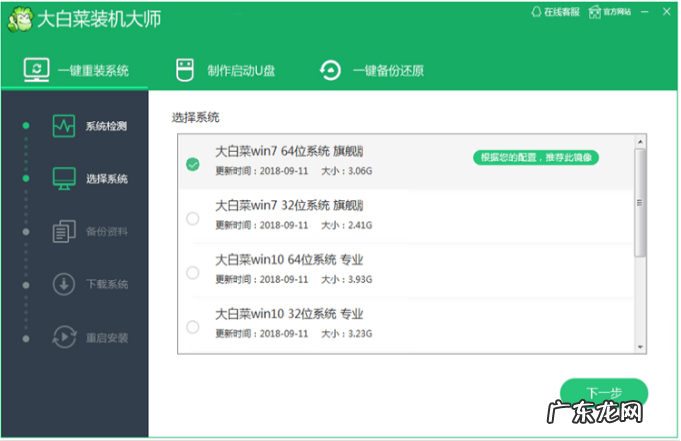The width and height of the screenshot is (681, 441).
Task: Click the 大白菜win7 32位系统 旗舰版 title
Action: tap(289, 206)
